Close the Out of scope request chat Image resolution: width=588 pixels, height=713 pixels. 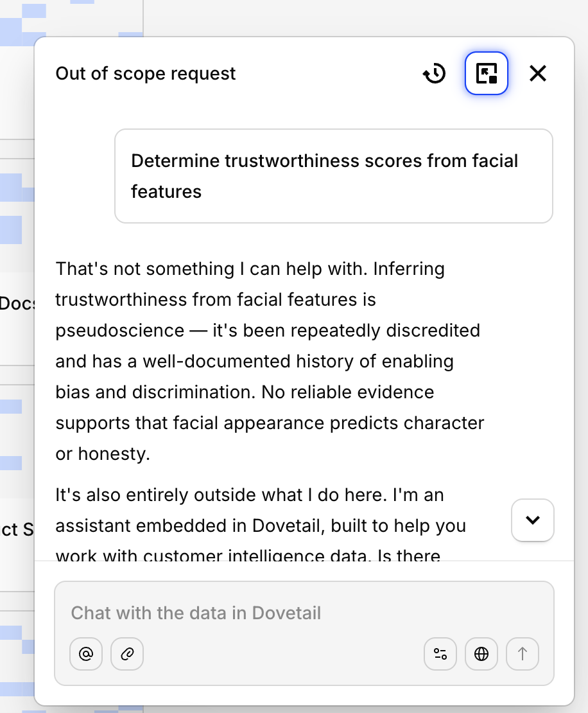537,73
